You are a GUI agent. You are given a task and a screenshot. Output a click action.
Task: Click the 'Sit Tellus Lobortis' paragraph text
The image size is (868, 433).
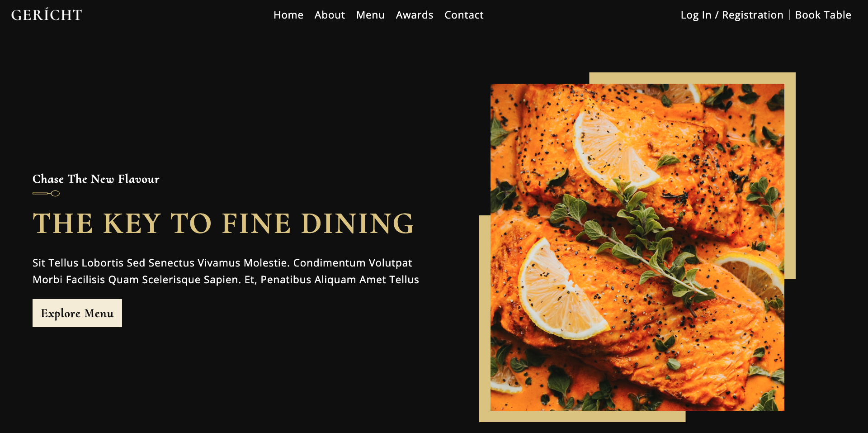226,271
